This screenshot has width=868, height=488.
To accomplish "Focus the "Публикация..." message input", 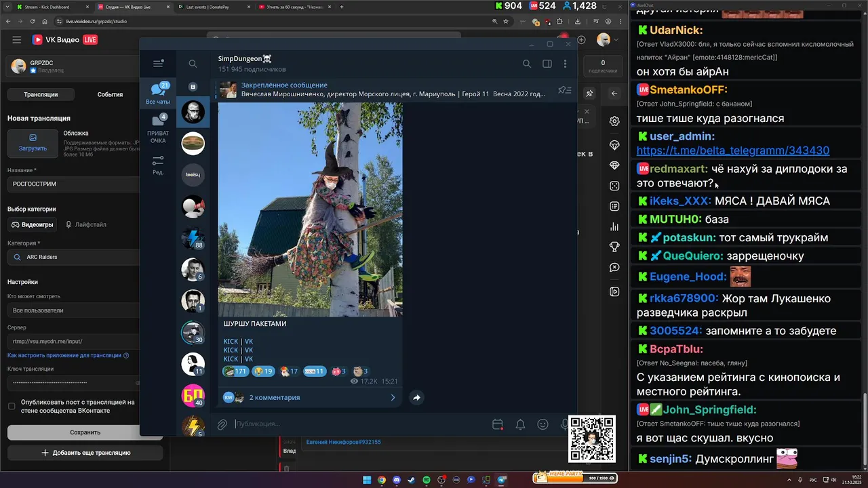I will (359, 424).
